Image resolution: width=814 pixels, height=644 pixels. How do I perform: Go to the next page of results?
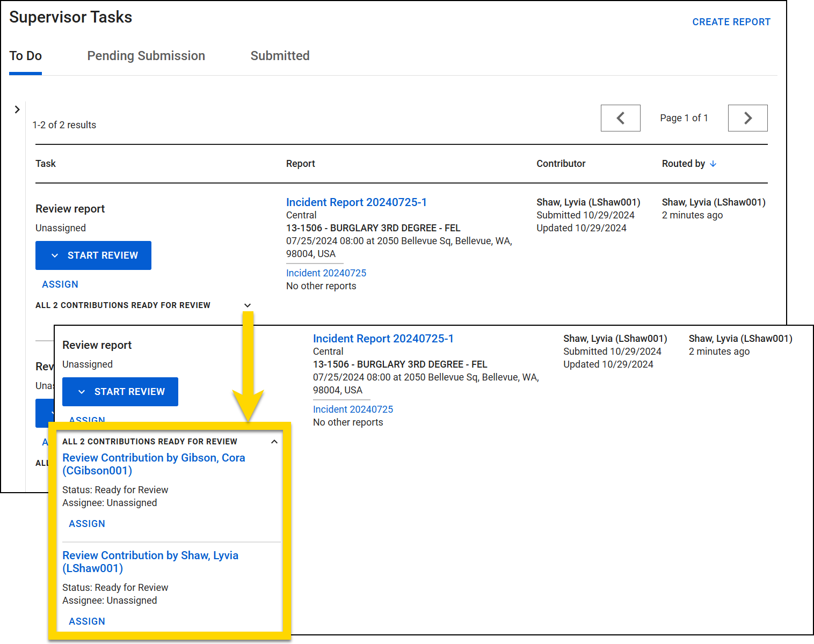[x=747, y=118]
